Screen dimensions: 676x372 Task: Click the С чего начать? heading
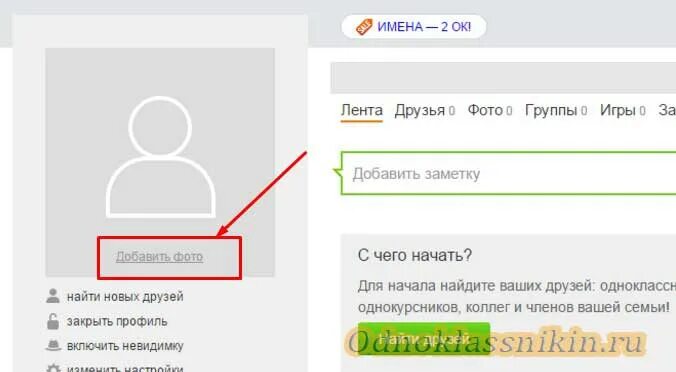point(415,255)
